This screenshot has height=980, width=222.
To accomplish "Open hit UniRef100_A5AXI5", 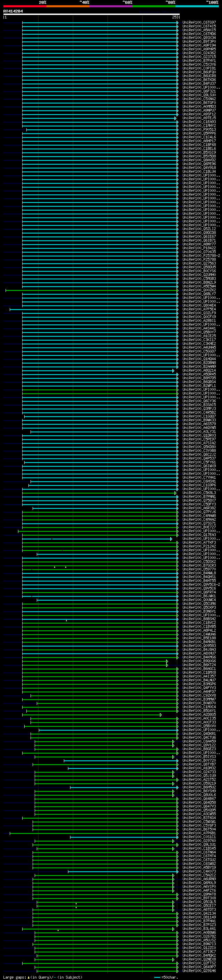I will coord(199,30).
